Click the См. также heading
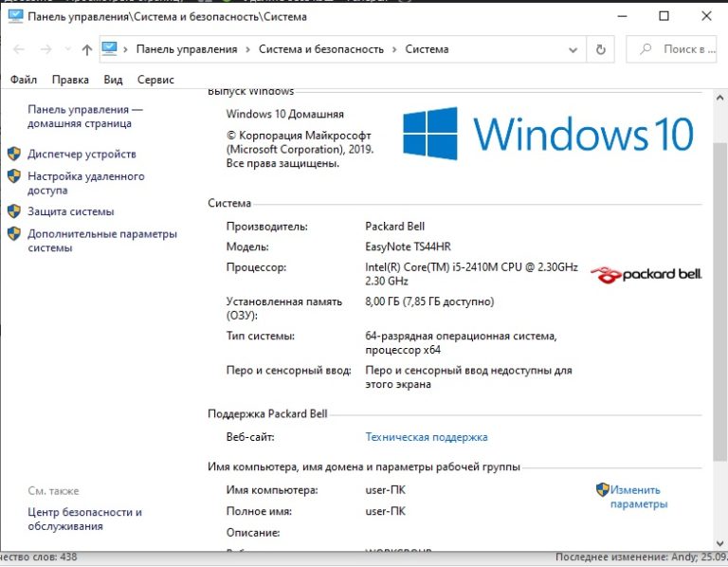Image resolution: width=728 pixels, height=567 pixels. coord(53,491)
